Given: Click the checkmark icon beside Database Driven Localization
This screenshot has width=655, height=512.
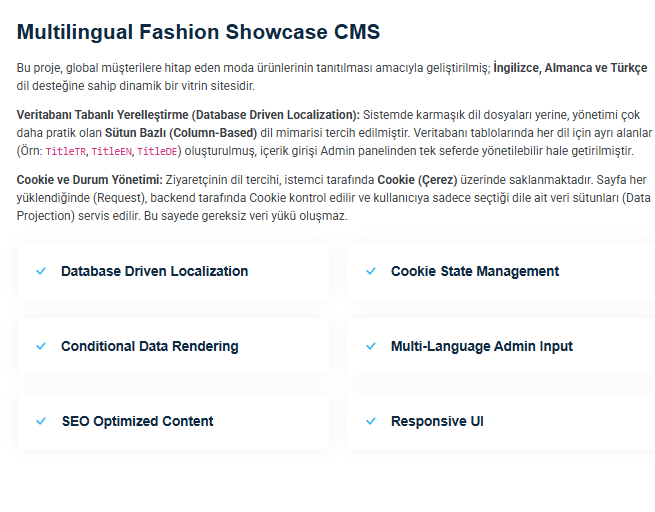Looking at the screenshot, I should tap(41, 271).
